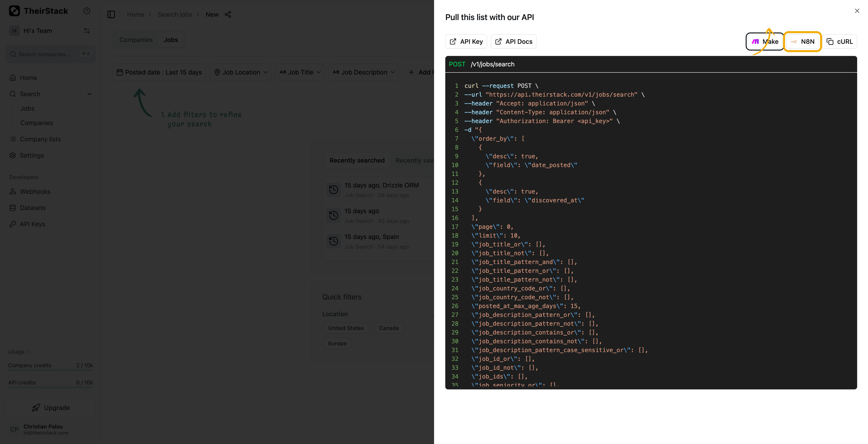Open the Job Description filter dropdown

click(363, 72)
